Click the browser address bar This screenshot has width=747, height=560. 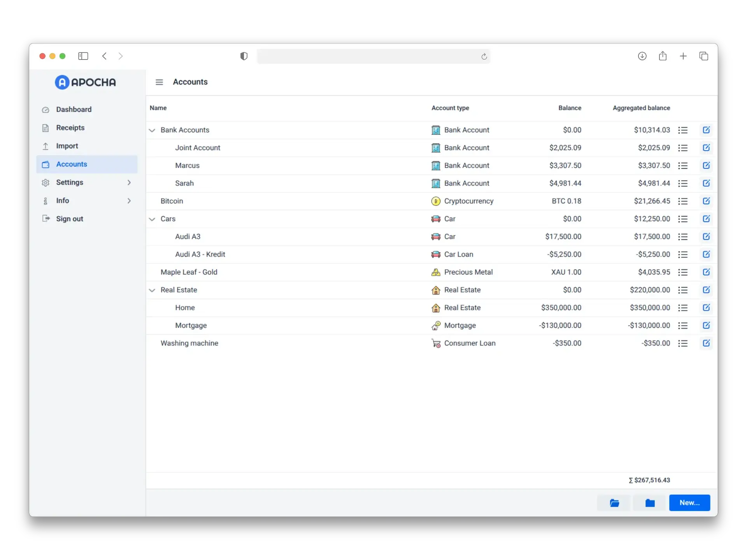[368, 56]
